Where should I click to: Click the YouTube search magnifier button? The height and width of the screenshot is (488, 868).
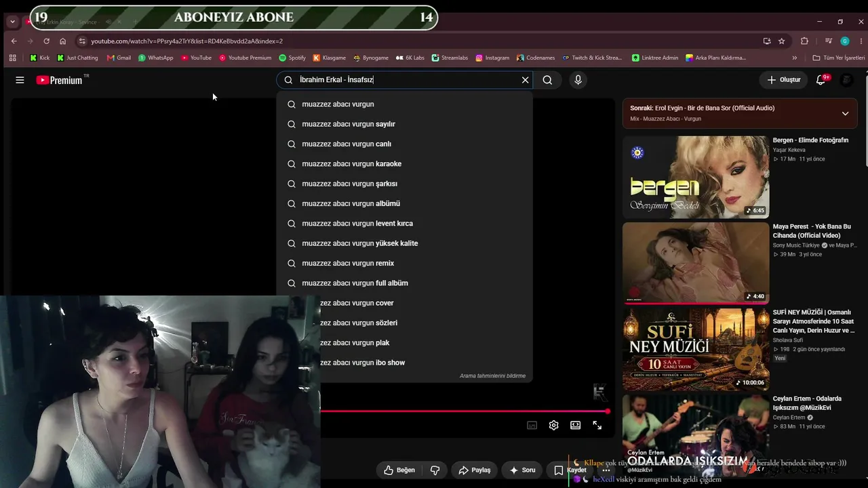[547, 80]
